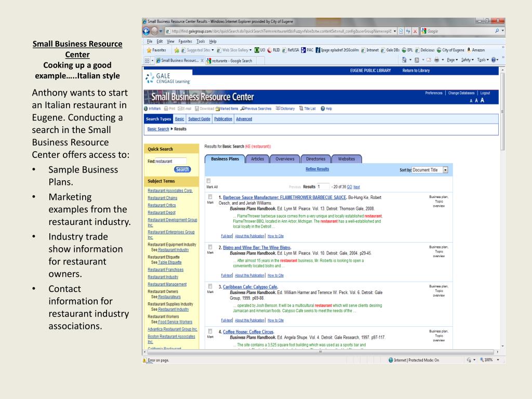Open the Bistro and Wine Bar result title

point(257,248)
